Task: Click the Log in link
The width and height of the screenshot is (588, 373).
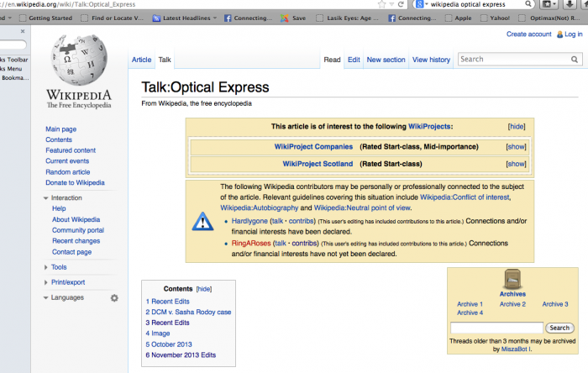Action: click(x=574, y=34)
